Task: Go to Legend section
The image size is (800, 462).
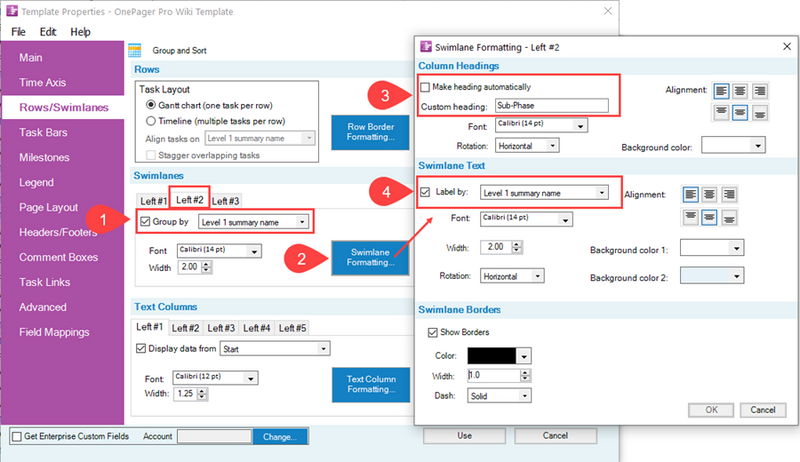Action: (x=36, y=182)
